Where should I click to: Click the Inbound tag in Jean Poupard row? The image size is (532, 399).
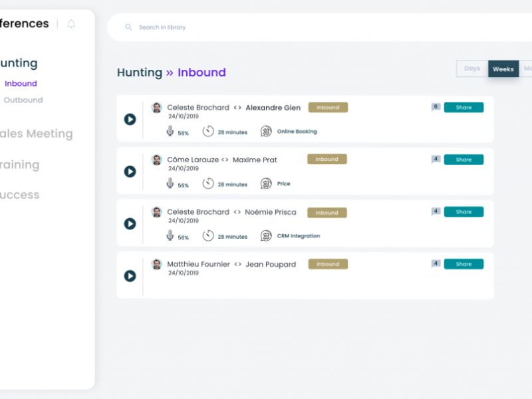328,264
